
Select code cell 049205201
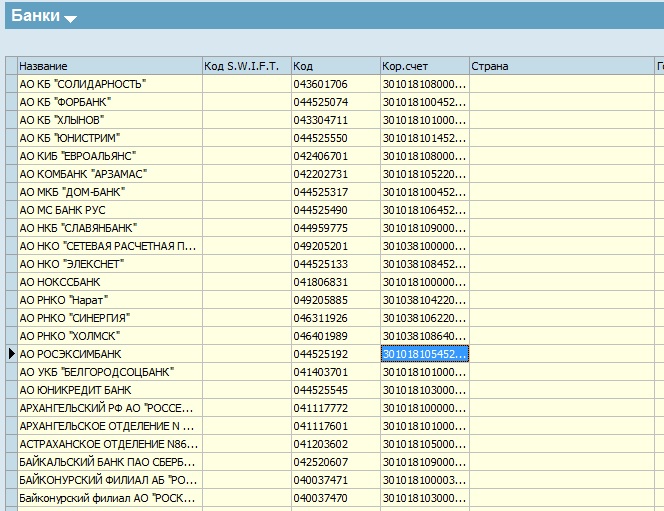coord(336,246)
